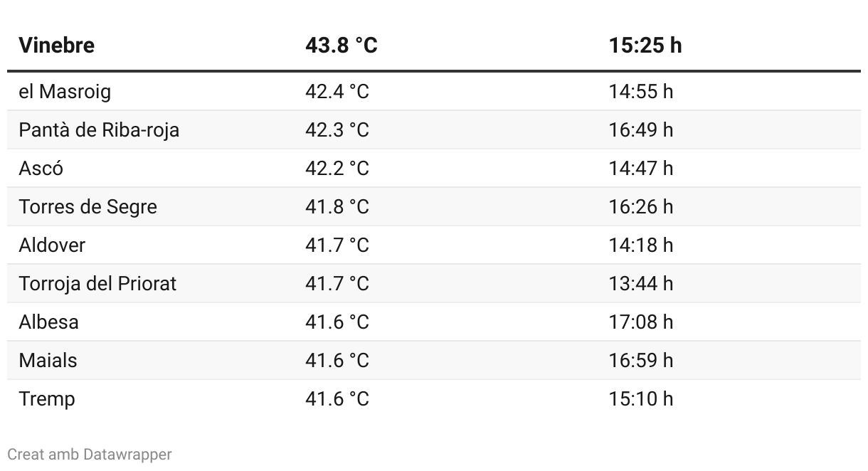The width and height of the screenshot is (868, 471).
Task: Select the 17:08 h time cell
Action: 640,322
